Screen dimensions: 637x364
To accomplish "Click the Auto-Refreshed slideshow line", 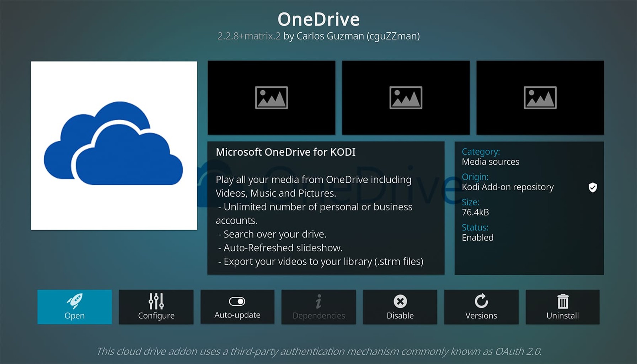I will 280,248.
